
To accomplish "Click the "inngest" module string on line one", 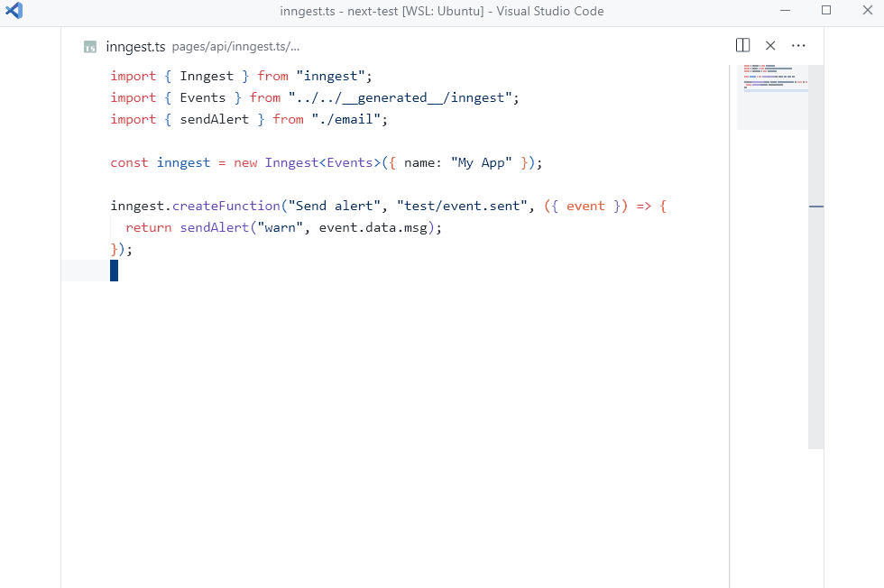I will [x=330, y=76].
